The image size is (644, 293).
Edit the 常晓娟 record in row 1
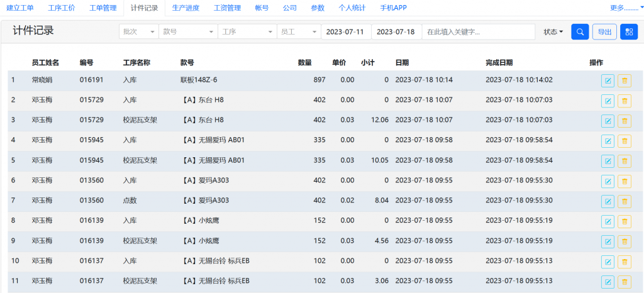(x=608, y=80)
